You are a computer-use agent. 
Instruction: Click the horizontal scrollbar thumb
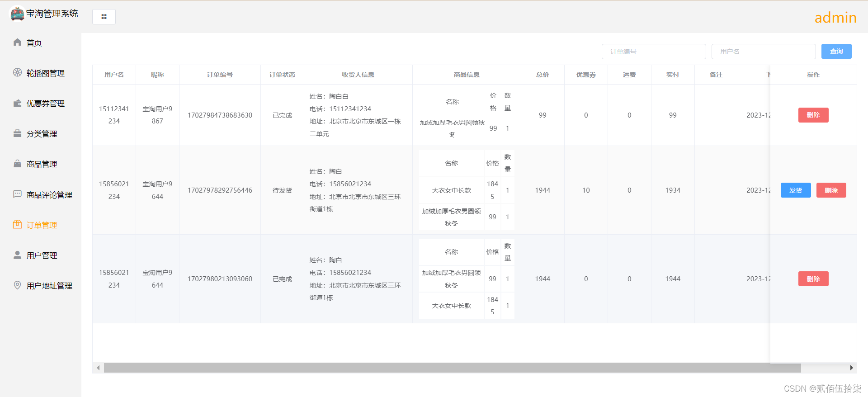point(452,368)
